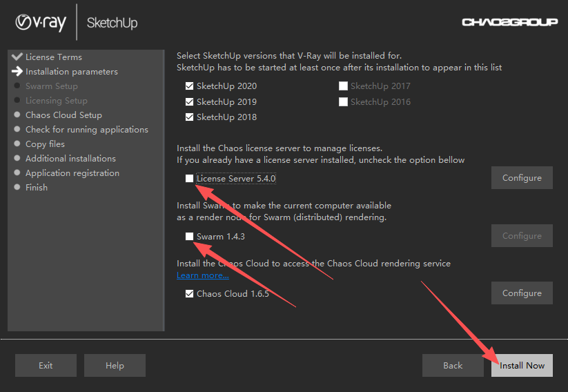Go Back to the previous step

pyautogui.click(x=453, y=366)
